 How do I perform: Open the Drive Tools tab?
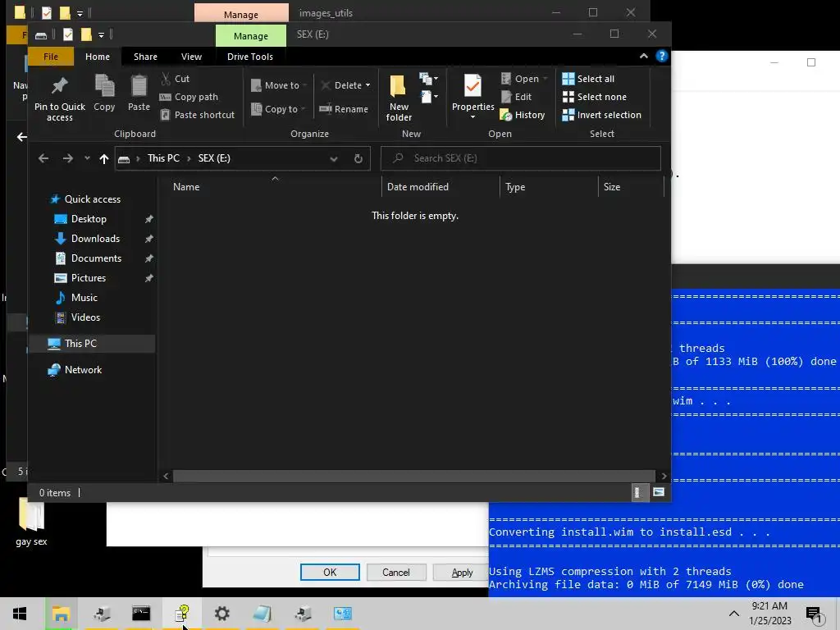250,57
